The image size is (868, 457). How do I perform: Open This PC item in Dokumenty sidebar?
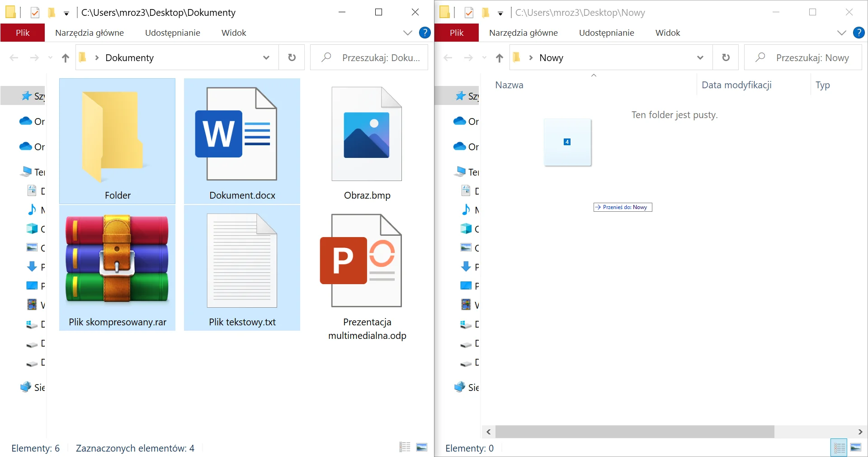tap(26, 171)
